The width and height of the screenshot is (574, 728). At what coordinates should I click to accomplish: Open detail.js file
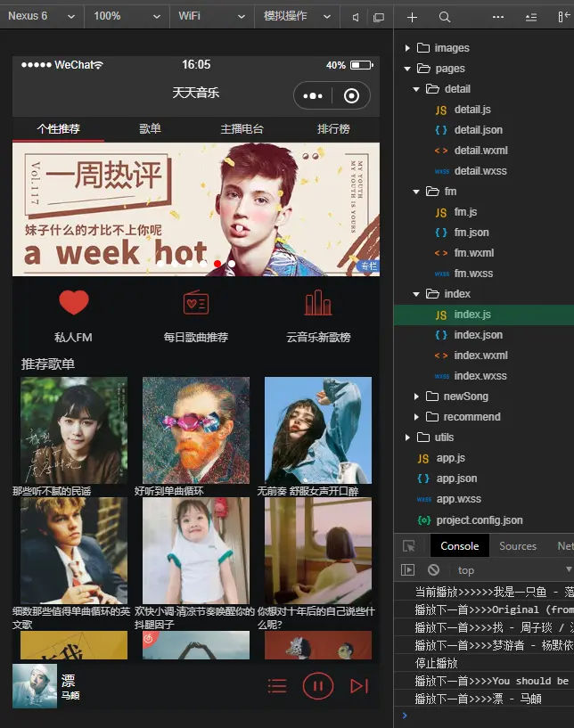click(472, 110)
